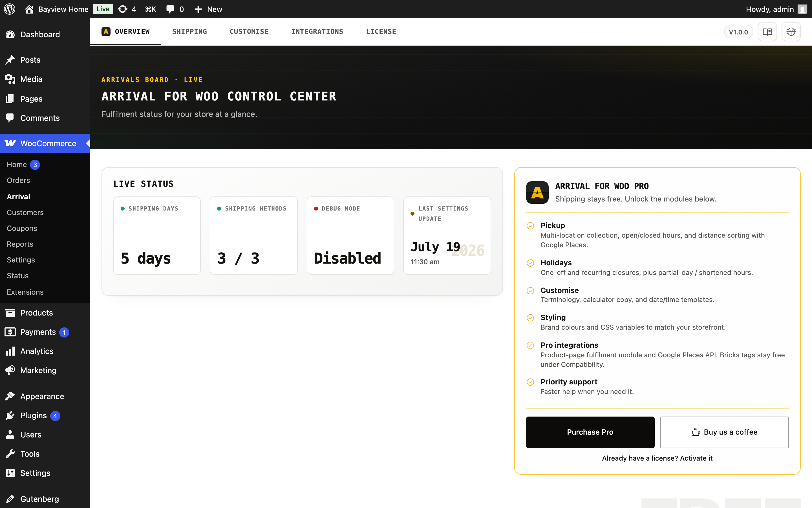
Task: Open Bayview Home site link
Action: (57, 9)
